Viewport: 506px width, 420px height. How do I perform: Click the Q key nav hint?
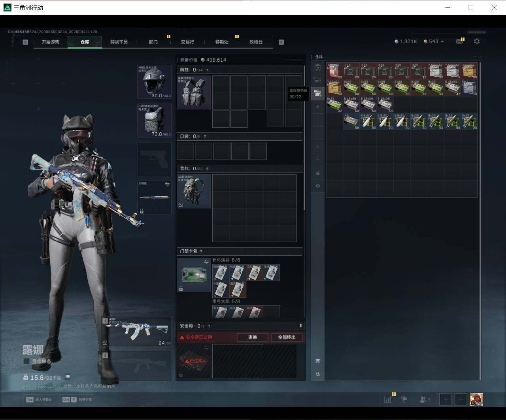25,42
